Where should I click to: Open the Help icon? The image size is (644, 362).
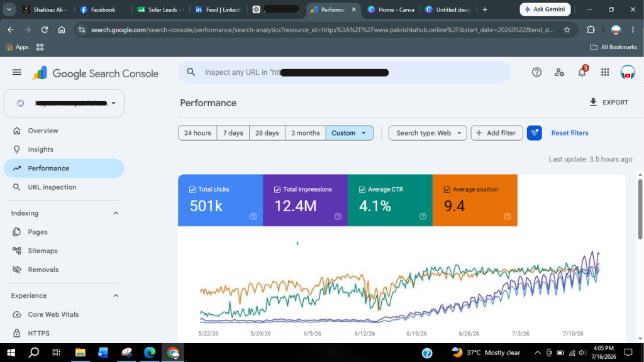click(536, 72)
